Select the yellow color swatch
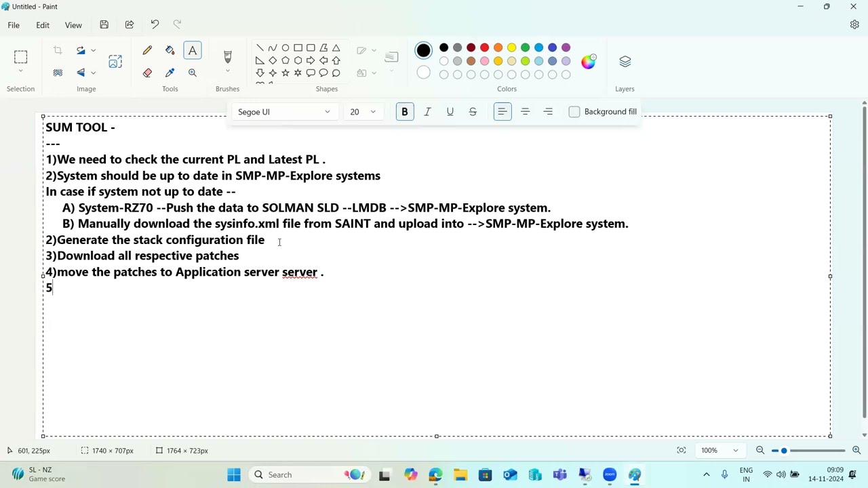Screen dimensions: 868x488 (x=511, y=47)
